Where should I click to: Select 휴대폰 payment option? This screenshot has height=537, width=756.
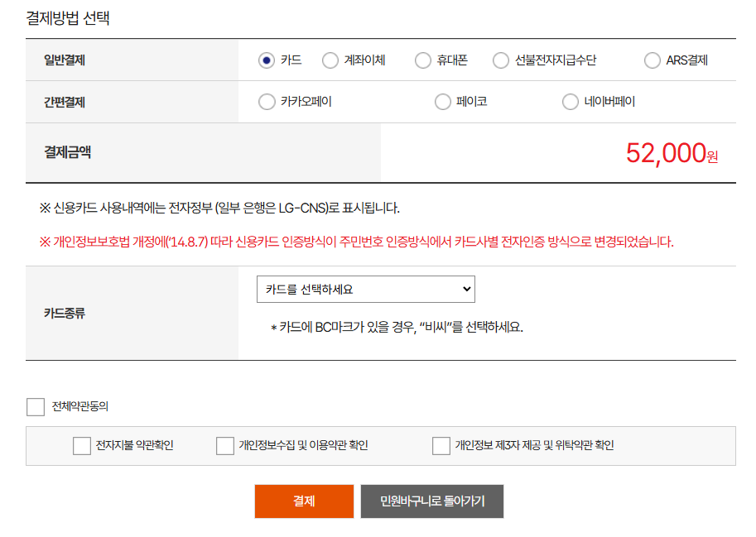point(422,60)
